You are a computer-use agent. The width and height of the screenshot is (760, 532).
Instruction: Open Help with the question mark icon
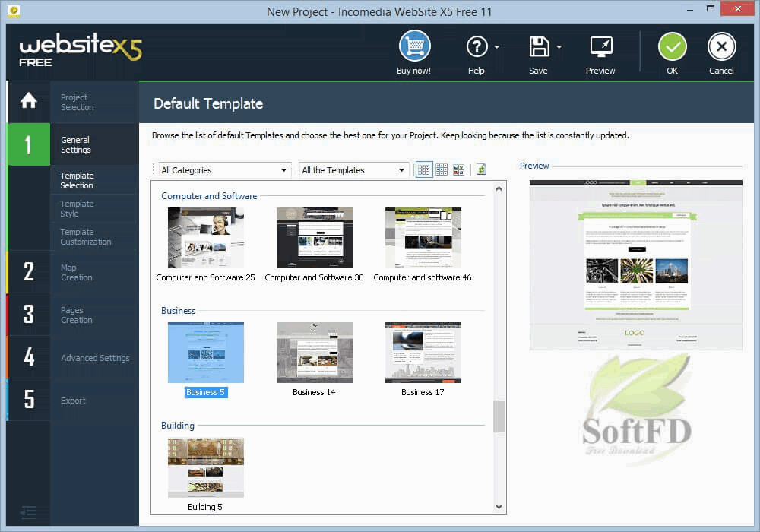[477, 46]
